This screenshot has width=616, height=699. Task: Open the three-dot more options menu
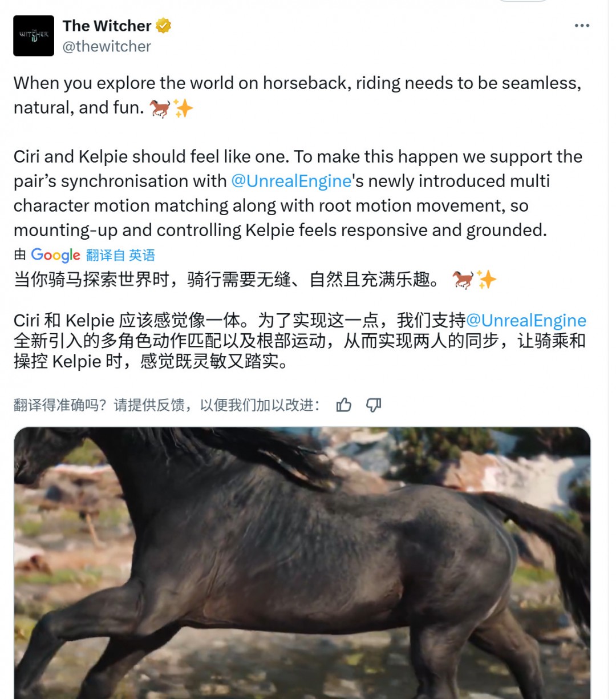(582, 26)
